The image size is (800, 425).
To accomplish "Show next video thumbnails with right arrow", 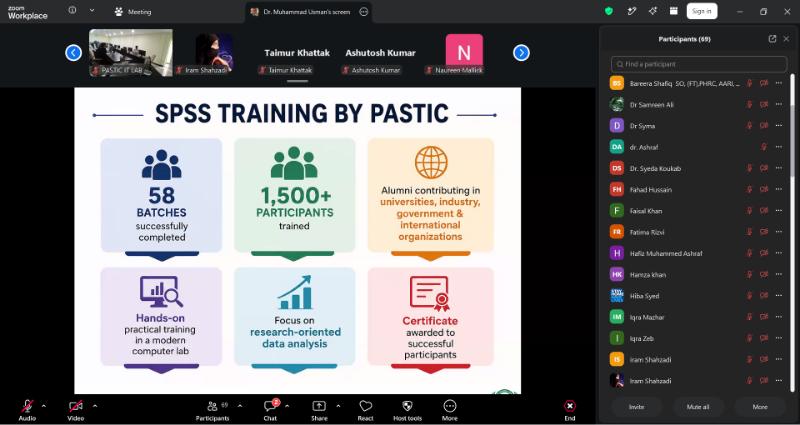I will (x=521, y=53).
